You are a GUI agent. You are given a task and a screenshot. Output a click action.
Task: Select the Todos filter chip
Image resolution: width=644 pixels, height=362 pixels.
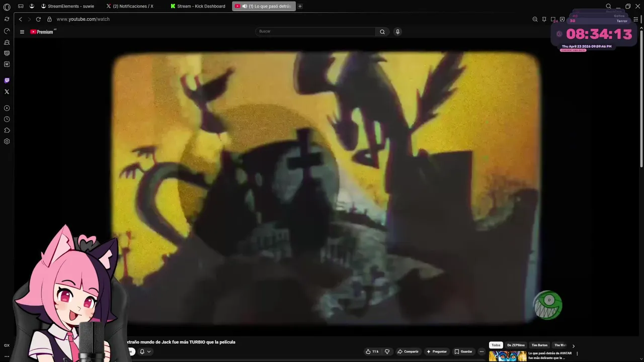[496, 345]
